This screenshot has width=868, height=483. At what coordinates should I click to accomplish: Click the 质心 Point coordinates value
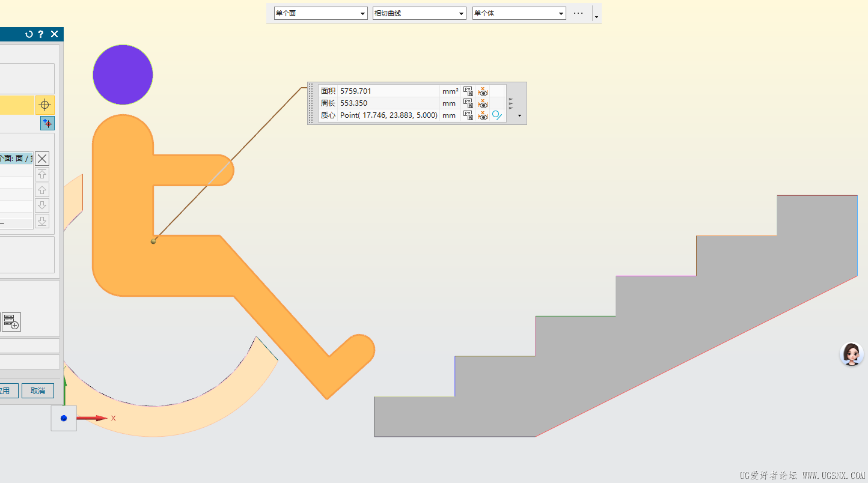[x=389, y=115]
